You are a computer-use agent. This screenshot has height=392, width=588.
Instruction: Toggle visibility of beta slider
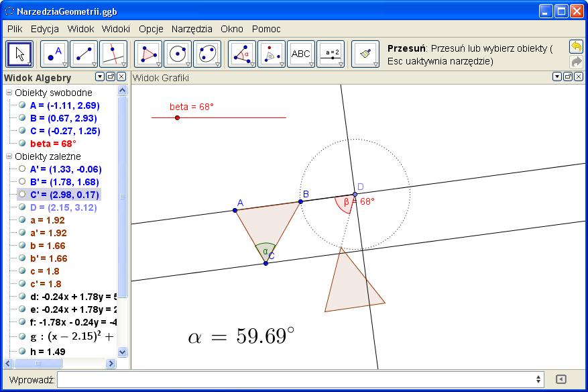(x=22, y=144)
